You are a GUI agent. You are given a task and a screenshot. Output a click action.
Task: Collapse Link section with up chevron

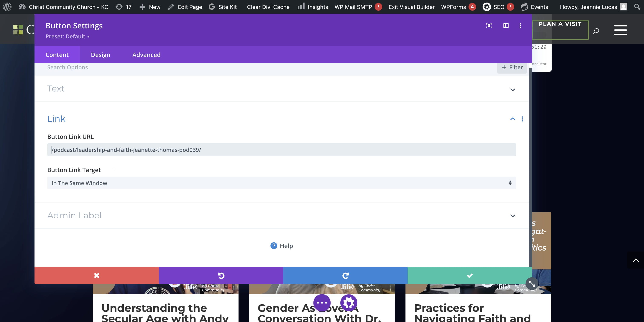coord(513,119)
